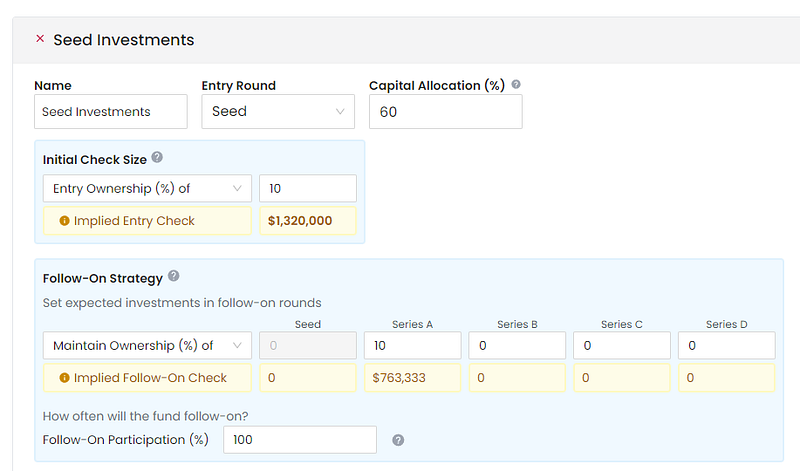This screenshot has width=800, height=471.
Task: Click the help icon beside Initial Check Size
Action: coord(157,157)
